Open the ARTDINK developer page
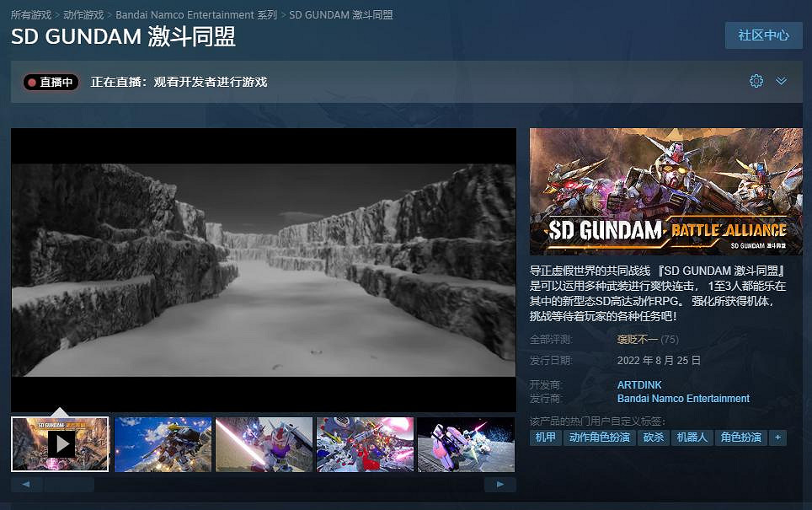The image size is (812, 510). 639,384
